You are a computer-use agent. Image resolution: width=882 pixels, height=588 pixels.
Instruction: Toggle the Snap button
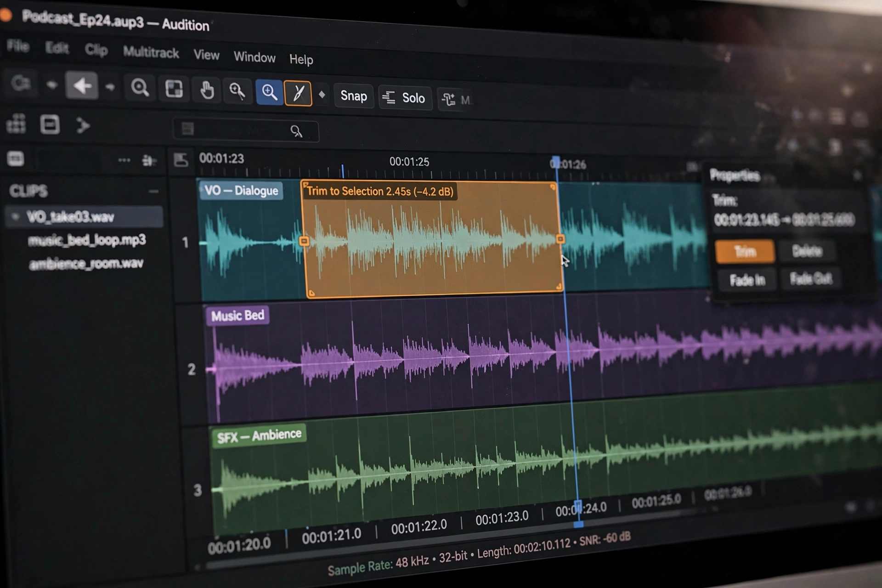click(x=354, y=96)
